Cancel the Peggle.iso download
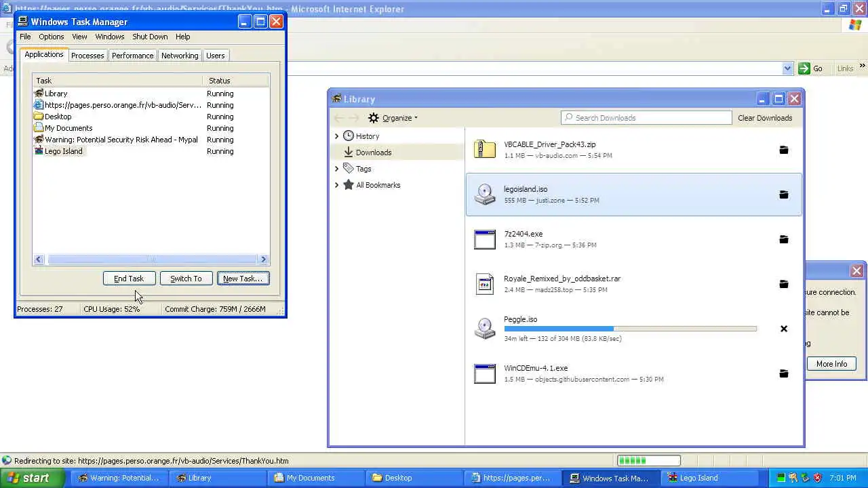This screenshot has width=868, height=488. point(783,329)
